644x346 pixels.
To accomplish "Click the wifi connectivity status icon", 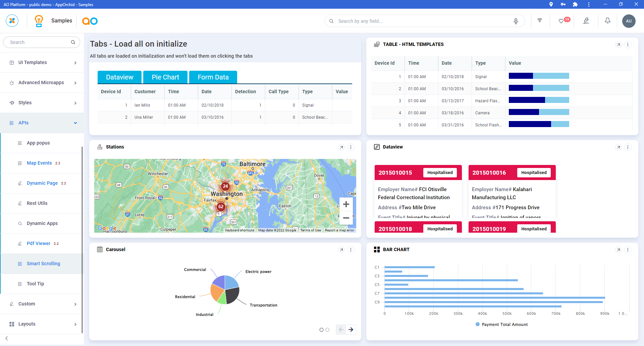I will click(540, 20).
